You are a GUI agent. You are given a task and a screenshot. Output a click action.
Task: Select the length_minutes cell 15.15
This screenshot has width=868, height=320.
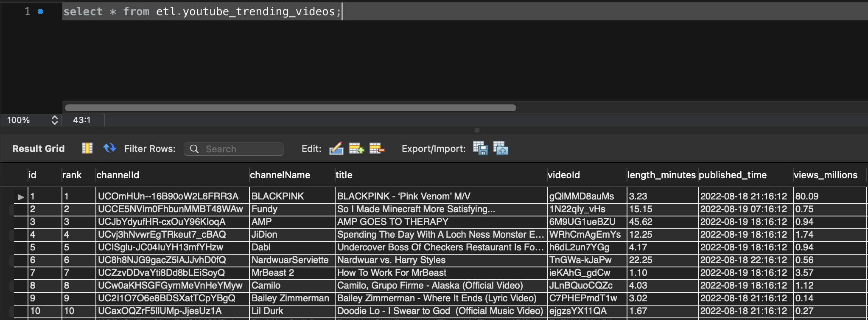[x=662, y=209]
